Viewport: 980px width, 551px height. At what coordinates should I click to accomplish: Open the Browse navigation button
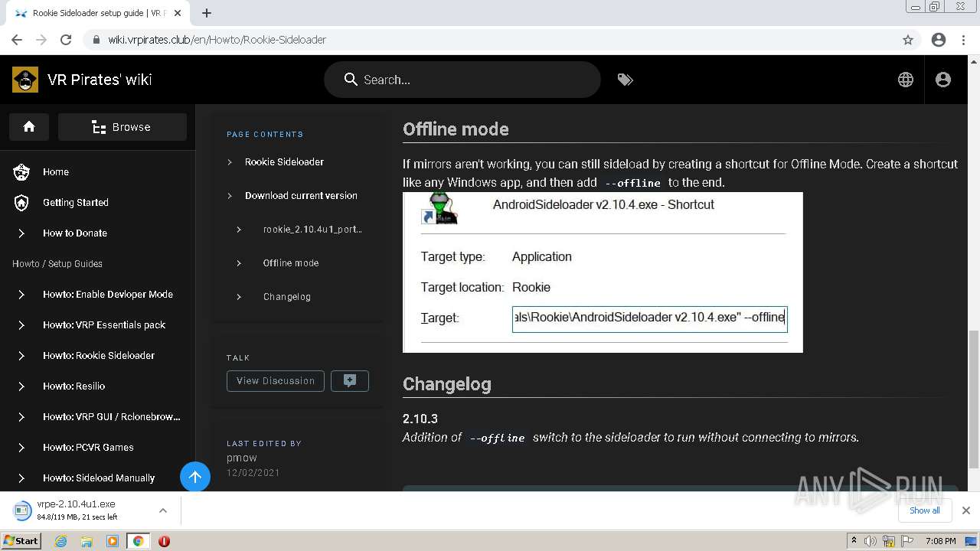pyautogui.click(x=122, y=127)
